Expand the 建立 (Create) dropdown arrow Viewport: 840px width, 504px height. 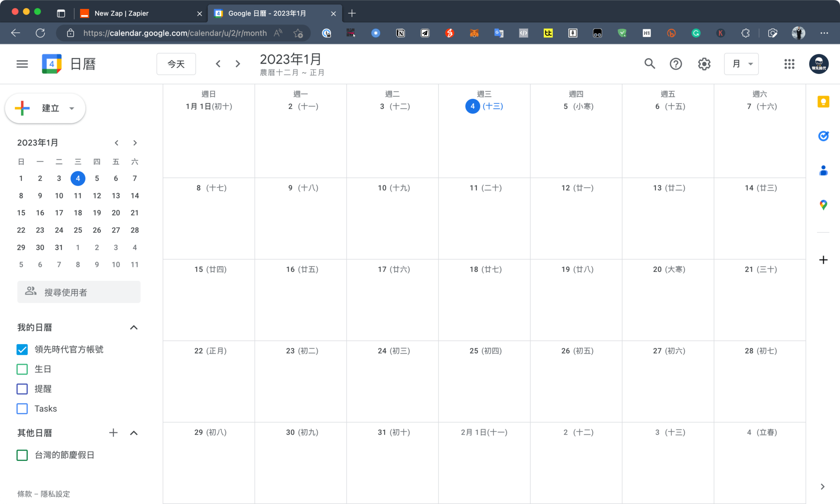(72, 108)
